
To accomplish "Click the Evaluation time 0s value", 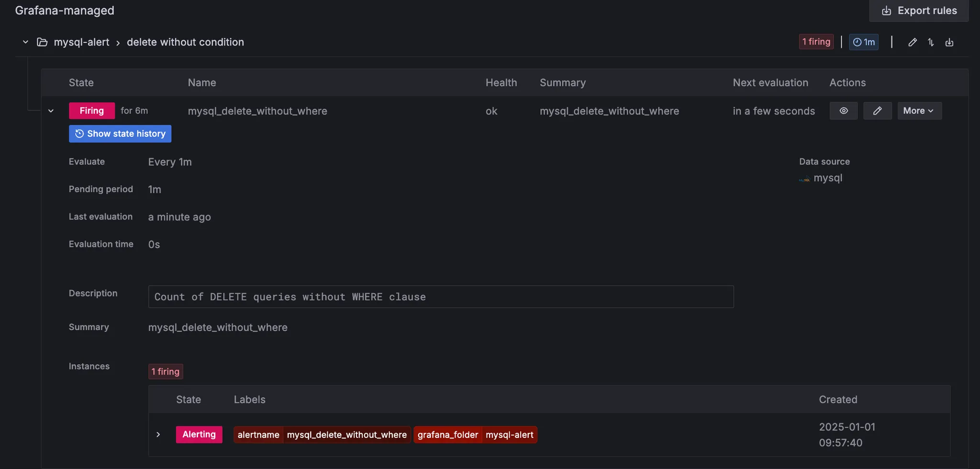I will [154, 244].
